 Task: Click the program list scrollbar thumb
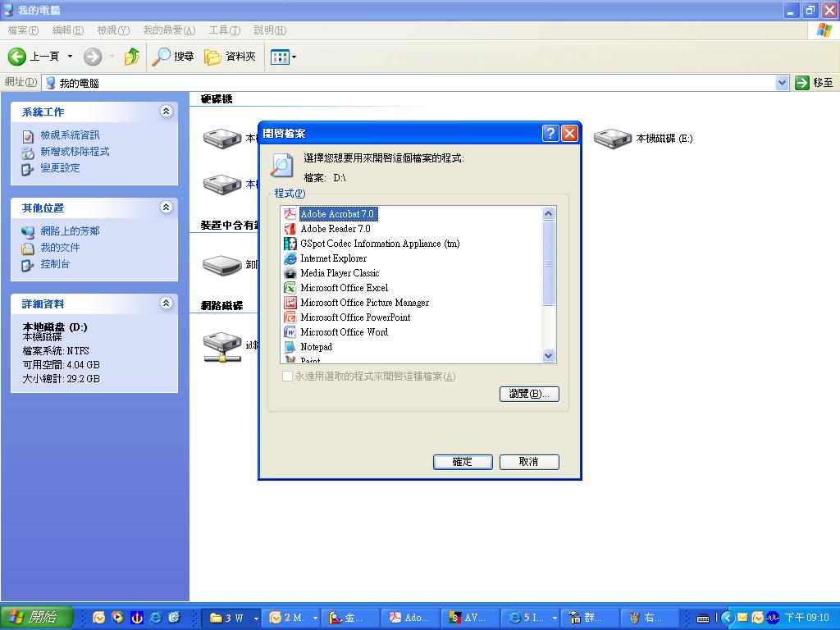click(548, 263)
